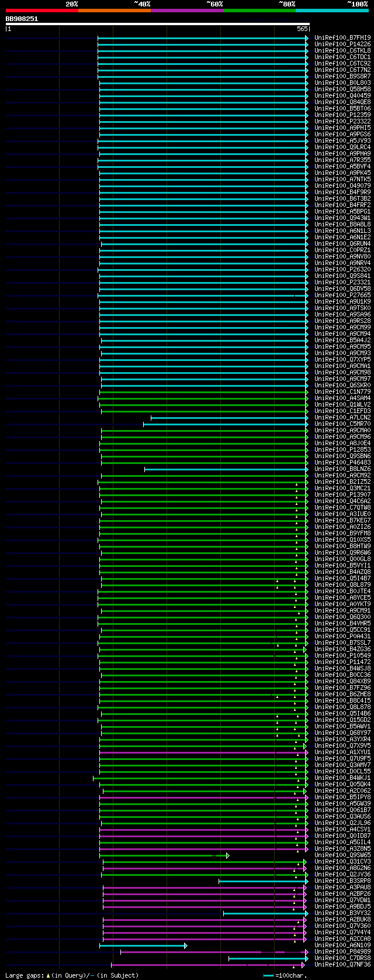This screenshot has height=980, width=374.
Task: Select hit UniRef100_Q10XS5
Action: (342, 539)
